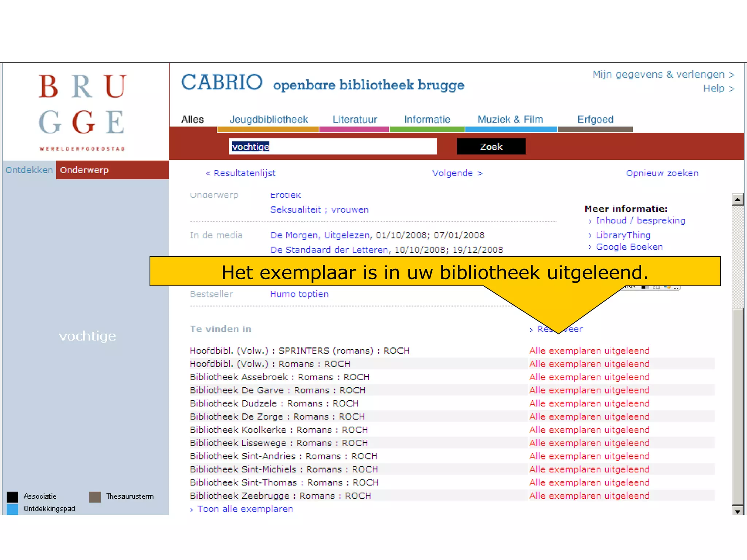Click subject link Seksualiteit ; vrouwen
Screen dimensions: 747x560
[319, 210]
